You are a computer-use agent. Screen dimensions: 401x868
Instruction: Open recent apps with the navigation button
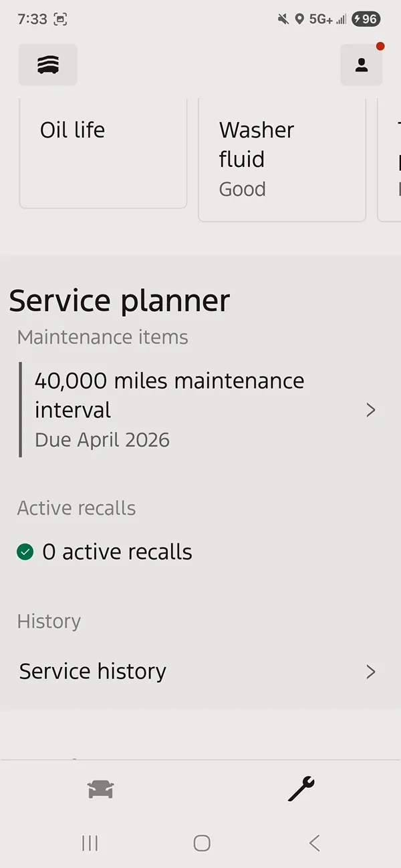coord(90,843)
